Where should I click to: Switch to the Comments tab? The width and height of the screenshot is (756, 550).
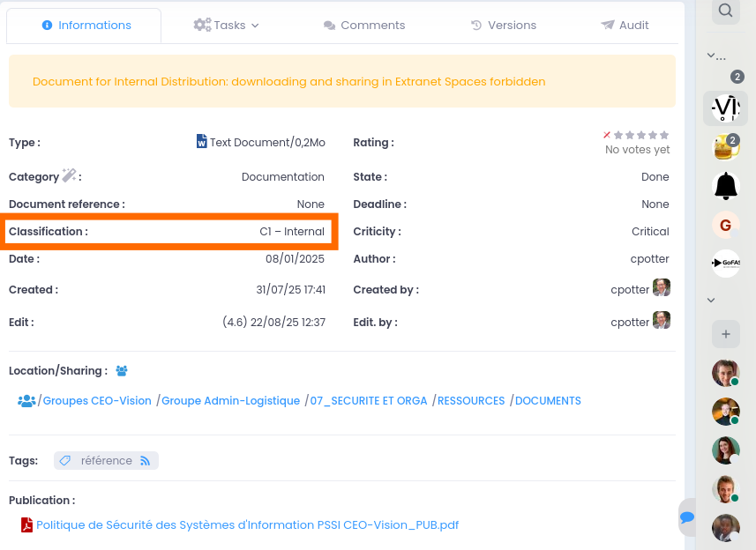pyautogui.click(x=363, y=25)
